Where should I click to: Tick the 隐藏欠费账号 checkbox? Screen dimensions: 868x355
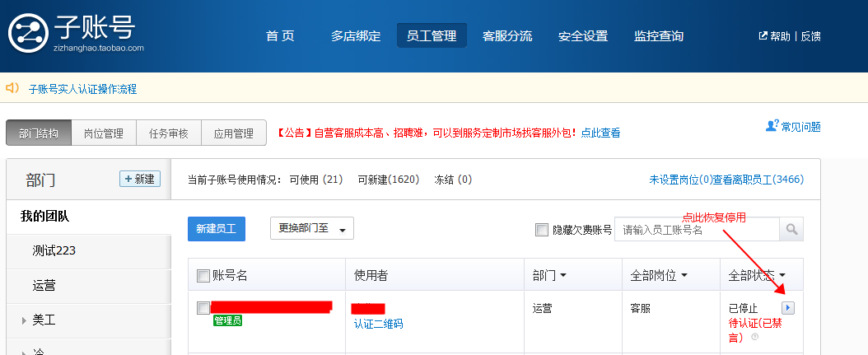pos(541,230)
